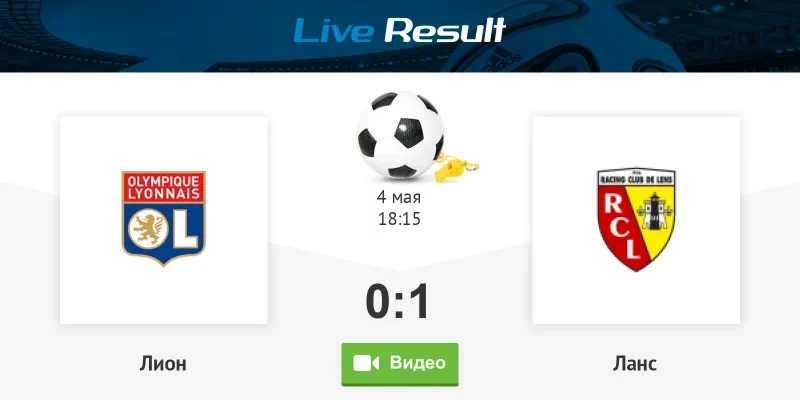Click the kickoff time 18:15
The width and height of the screenshot is (800, 400).
[399, 219]
